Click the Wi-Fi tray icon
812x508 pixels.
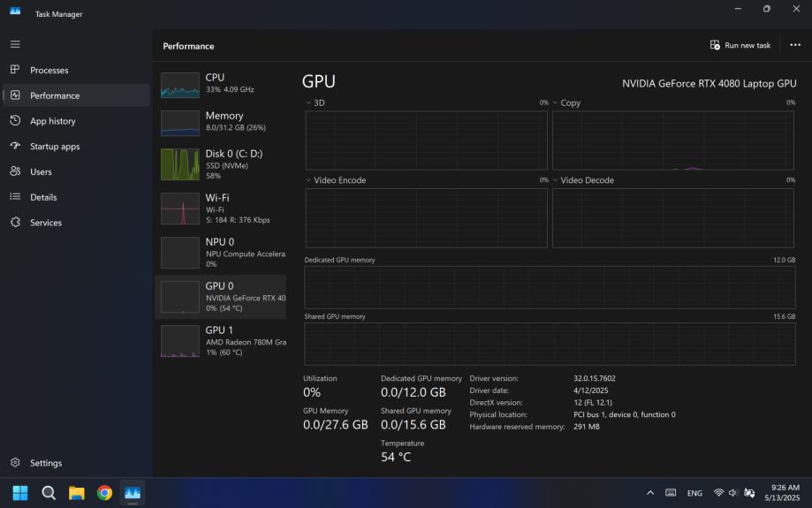718,492
